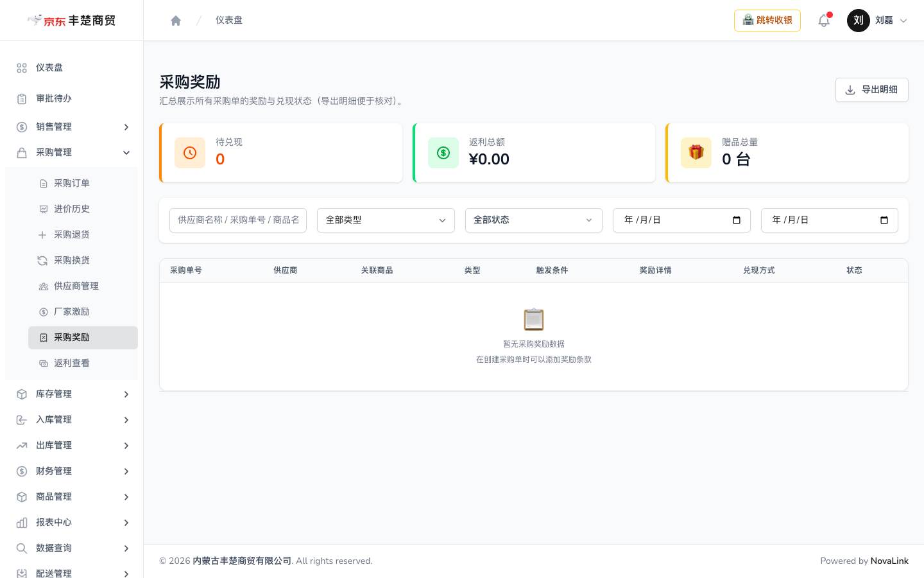Click the 入库管理 arrow icon
The image size is (924, 578).
[22, 420]
